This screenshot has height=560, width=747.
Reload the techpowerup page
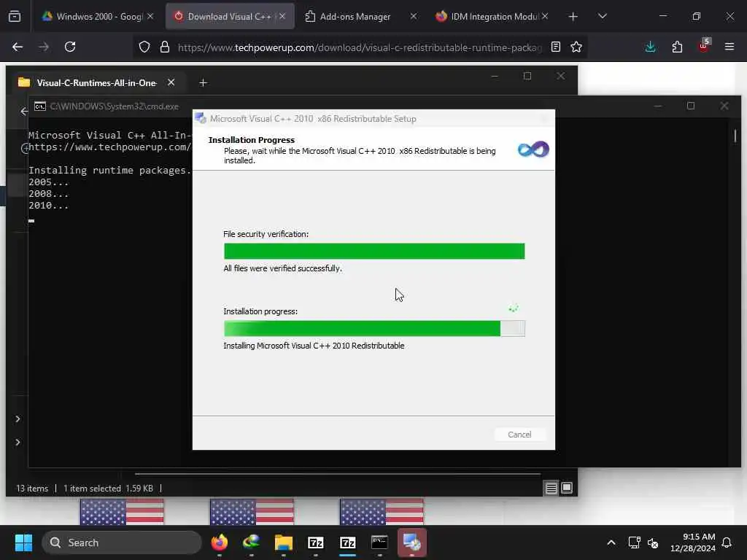pos(70,47)
